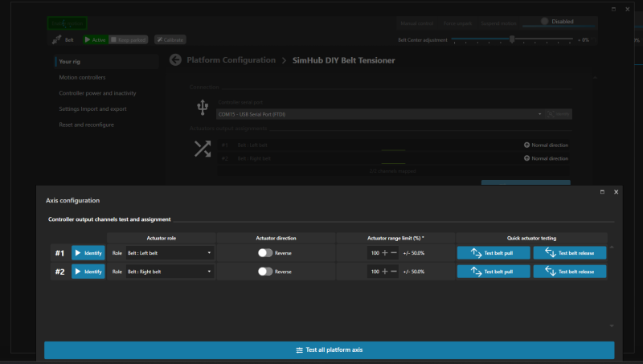The height and width of the screenshot is (364, 643).
Task: Decrease range limit with minus on row #1
Action: click(x=394, y=253)
